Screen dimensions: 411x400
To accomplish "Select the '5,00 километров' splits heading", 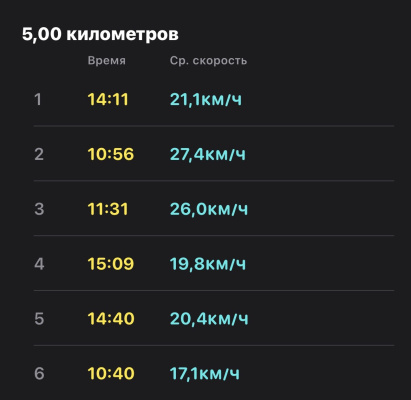I will pos(100,34).
